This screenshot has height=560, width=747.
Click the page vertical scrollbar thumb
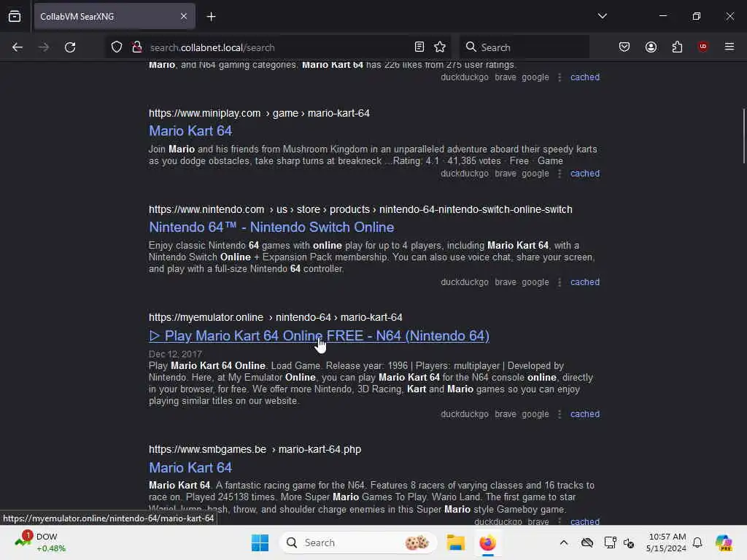pyautogui.click(x=743, y=136)
